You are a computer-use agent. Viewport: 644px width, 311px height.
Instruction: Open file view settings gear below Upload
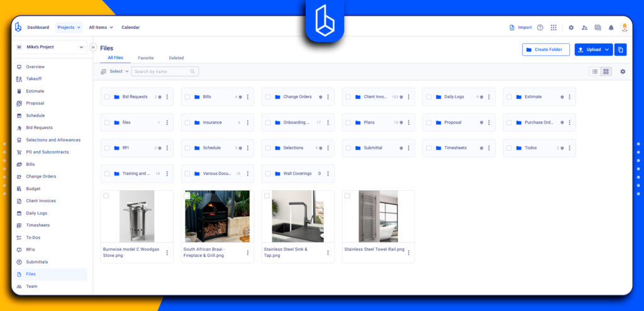[x=623, y=72]
